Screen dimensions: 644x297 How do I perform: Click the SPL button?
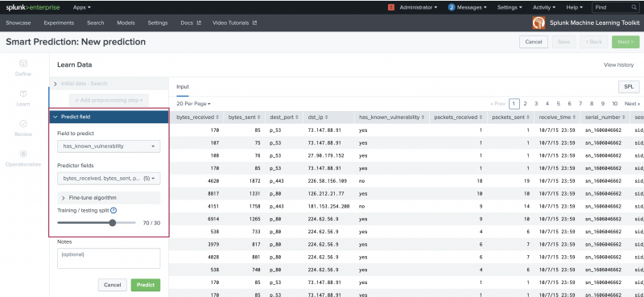coord(629,87)
